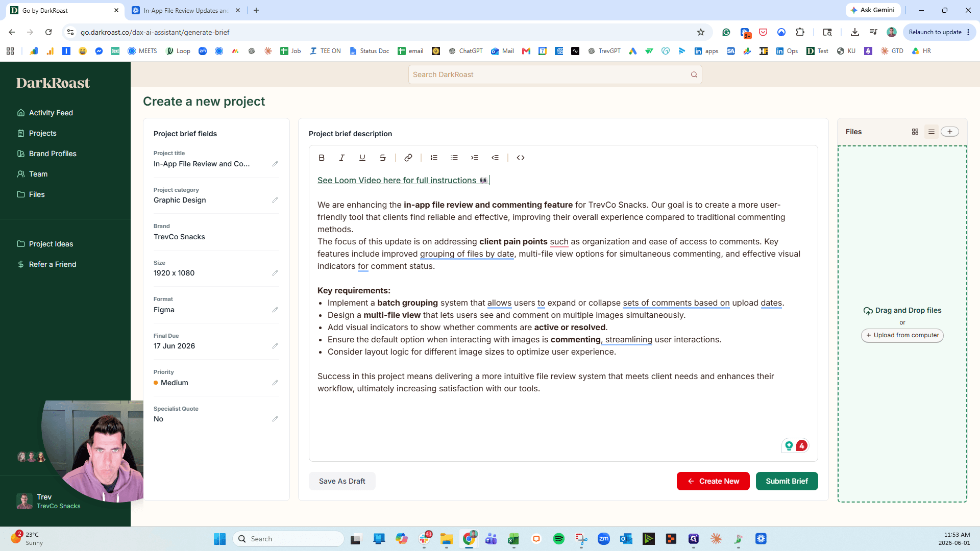Open Project Ideas in the sidebar
The image size is (980, 551).
pos(45,244)
